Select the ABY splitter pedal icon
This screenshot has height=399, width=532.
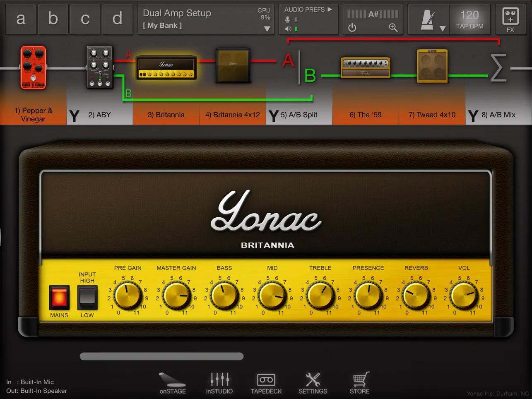click(x=99, y=67)
